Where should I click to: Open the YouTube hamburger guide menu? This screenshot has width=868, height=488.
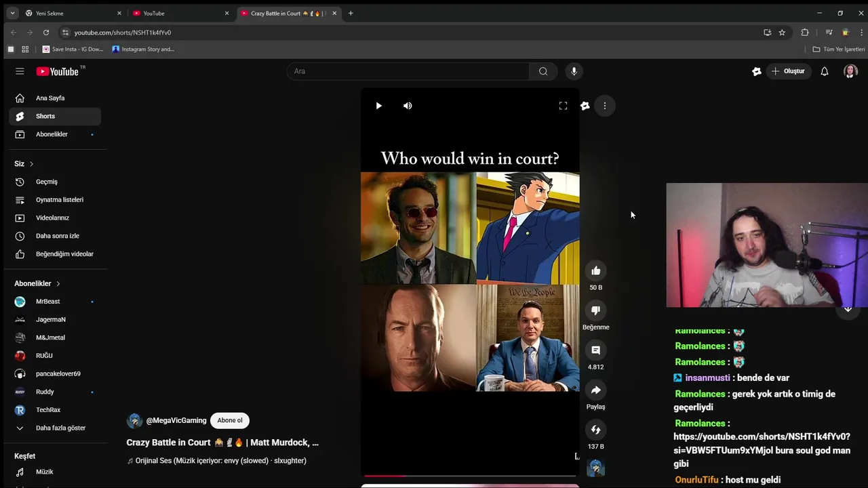(x=20, y=71)
